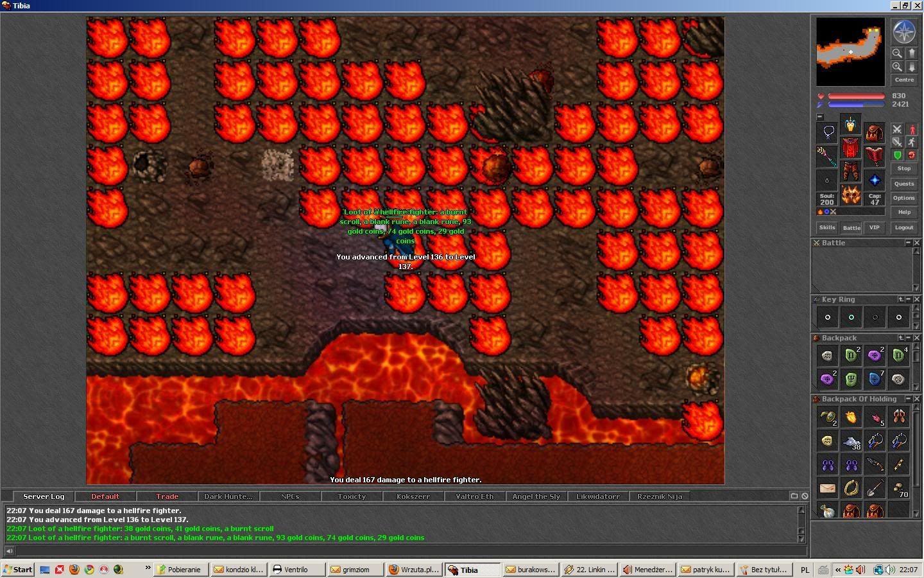Open Ventrilo from the taskbar
The width and height of the screenshot is (924, 578).
(x=296, y=570)
